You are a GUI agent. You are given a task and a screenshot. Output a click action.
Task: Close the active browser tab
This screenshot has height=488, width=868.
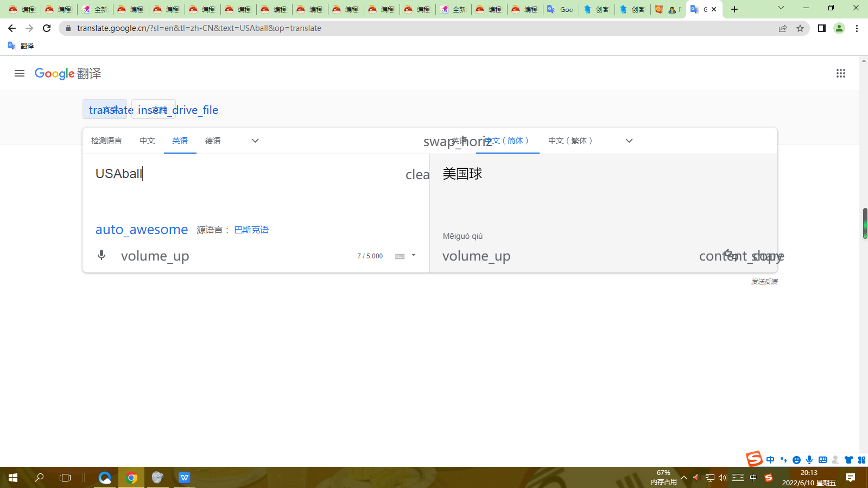click(x=714, y=9)
